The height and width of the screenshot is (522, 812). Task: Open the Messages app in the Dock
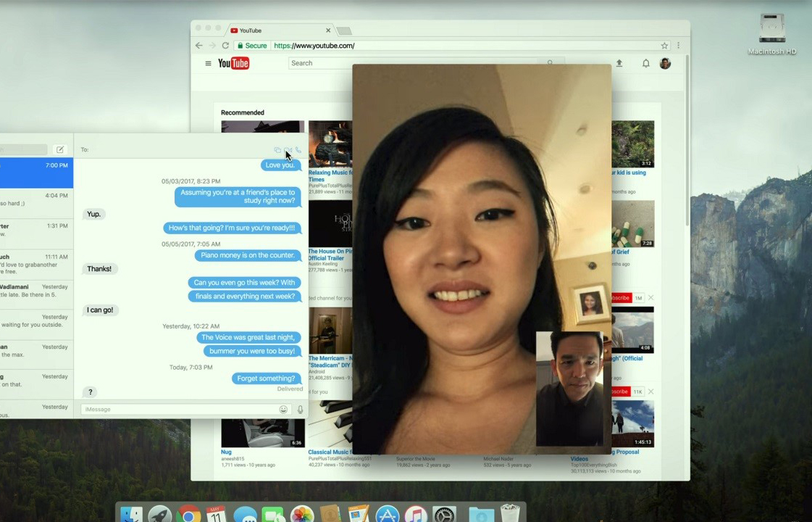[245, 515]
